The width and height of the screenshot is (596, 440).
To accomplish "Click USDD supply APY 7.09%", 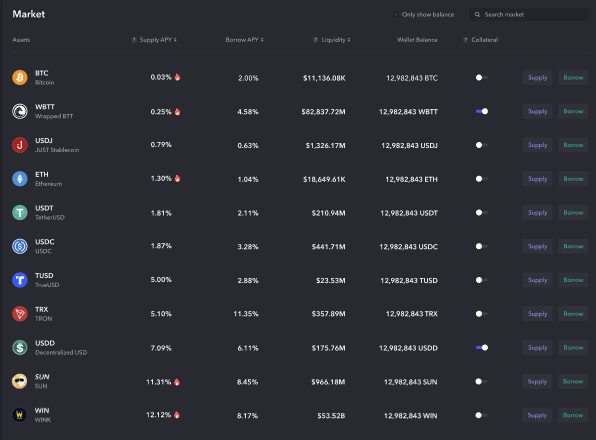I will (x=161, y=348).
